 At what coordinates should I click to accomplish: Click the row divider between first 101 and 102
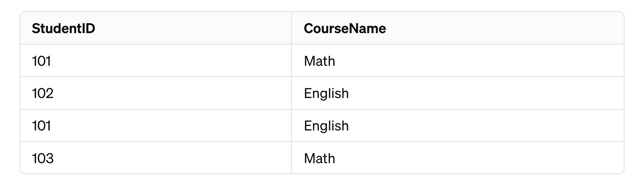[x=322, y=77]
